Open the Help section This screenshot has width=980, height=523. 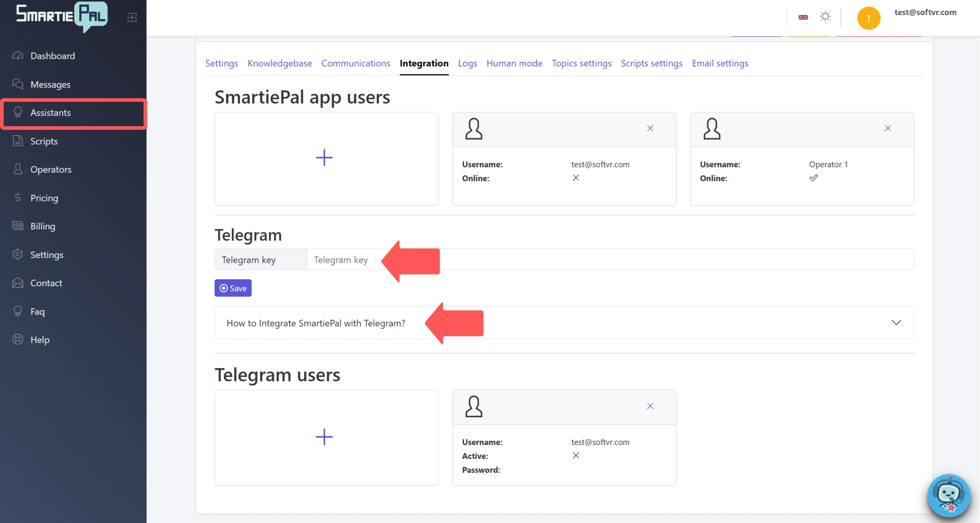pos(40,339)
